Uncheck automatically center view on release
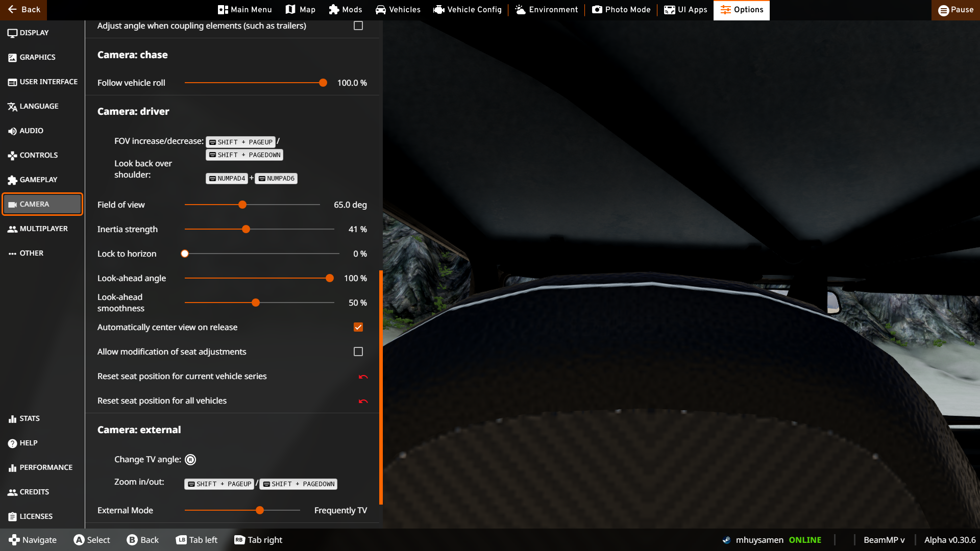 click(x=358, y=327)
